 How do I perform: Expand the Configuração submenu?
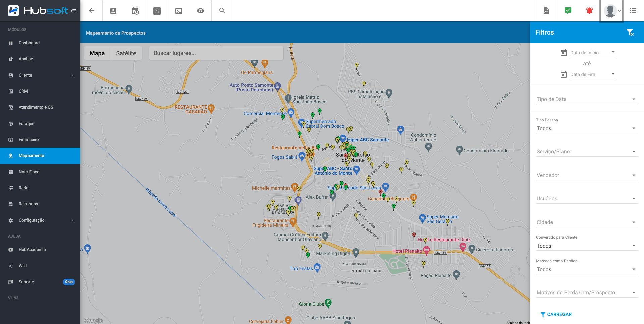pyautogui.click(x=40, y=220)
